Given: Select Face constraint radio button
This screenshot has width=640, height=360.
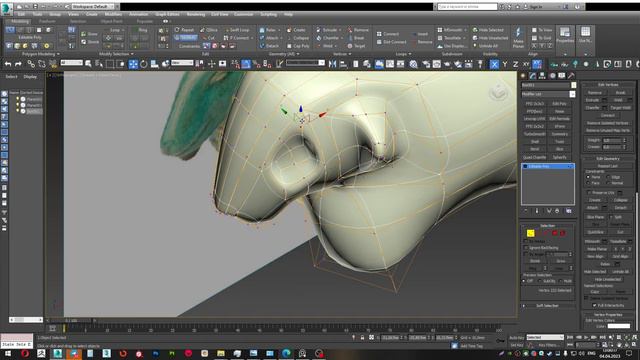Looking at the screenshot, I should pyautogui.click(x=588, y=183).
